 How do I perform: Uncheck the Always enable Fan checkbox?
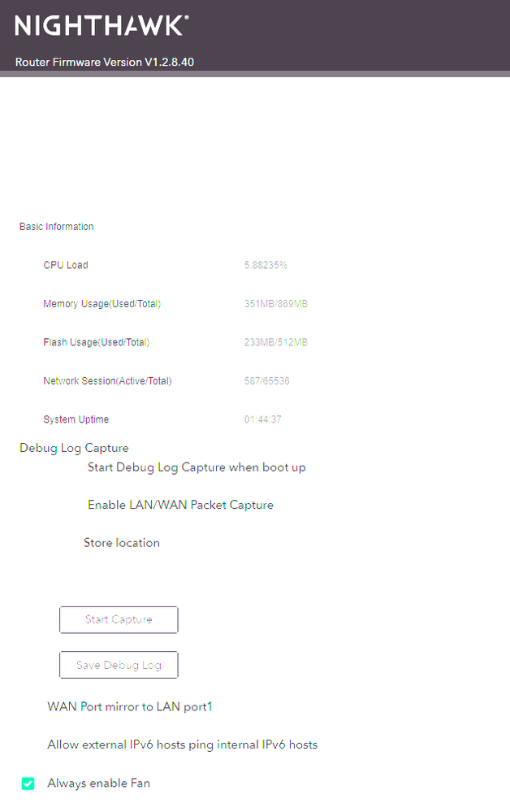(28, 784)
